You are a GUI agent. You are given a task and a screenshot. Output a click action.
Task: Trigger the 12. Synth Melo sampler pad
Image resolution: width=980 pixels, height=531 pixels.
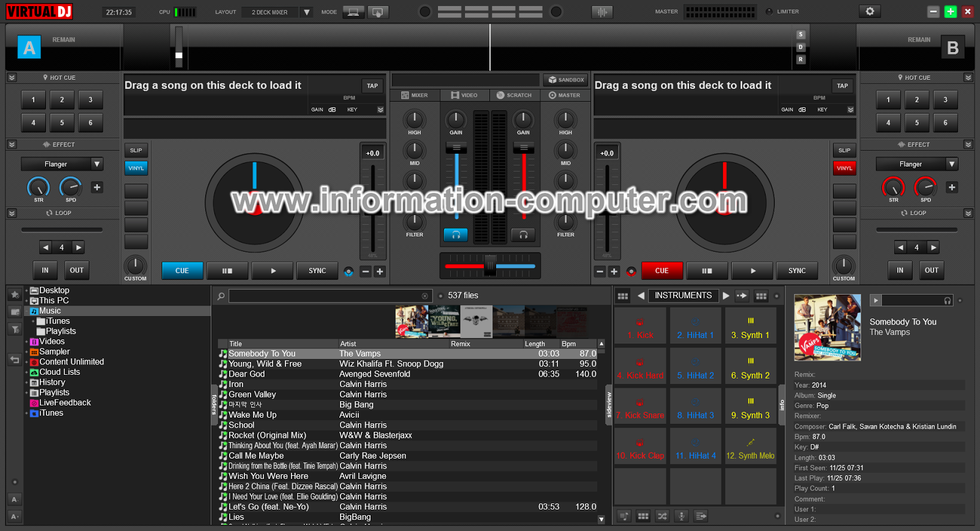(x=750, y=446)
